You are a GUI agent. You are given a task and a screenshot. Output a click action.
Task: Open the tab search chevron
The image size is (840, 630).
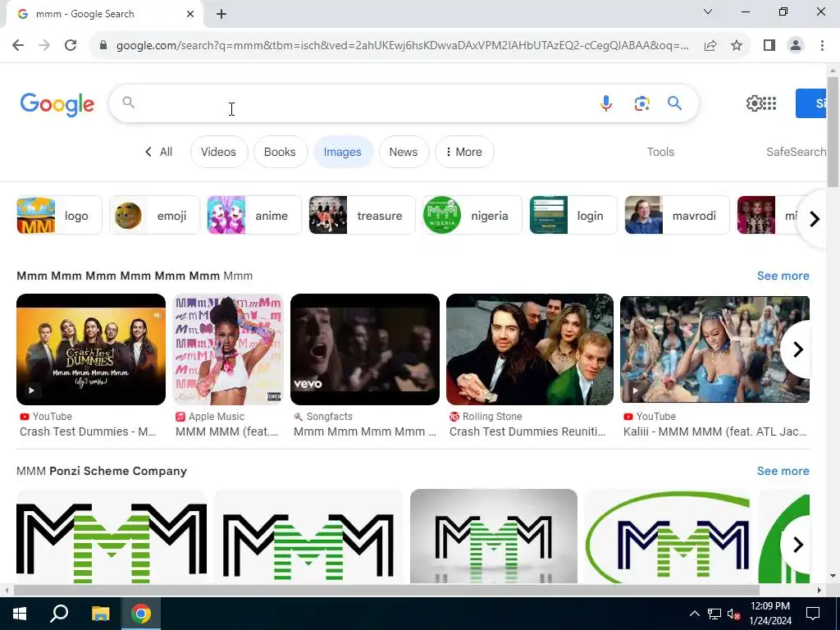(x=708, y=11)
